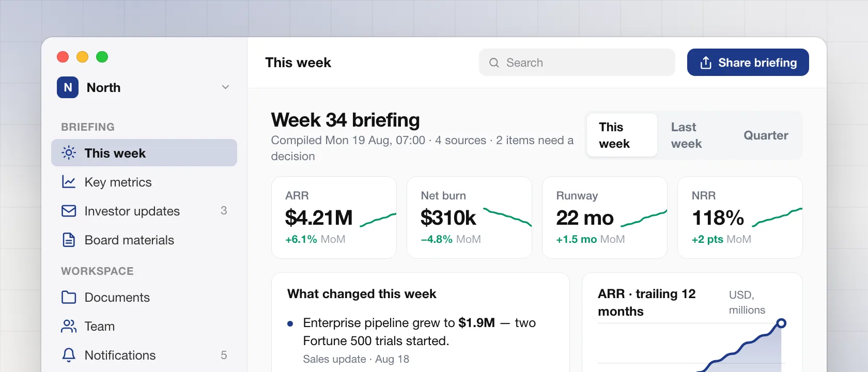The image size is (868, 372).
Task: Click the NRR sparkline chart
Action: click(777, 217)
